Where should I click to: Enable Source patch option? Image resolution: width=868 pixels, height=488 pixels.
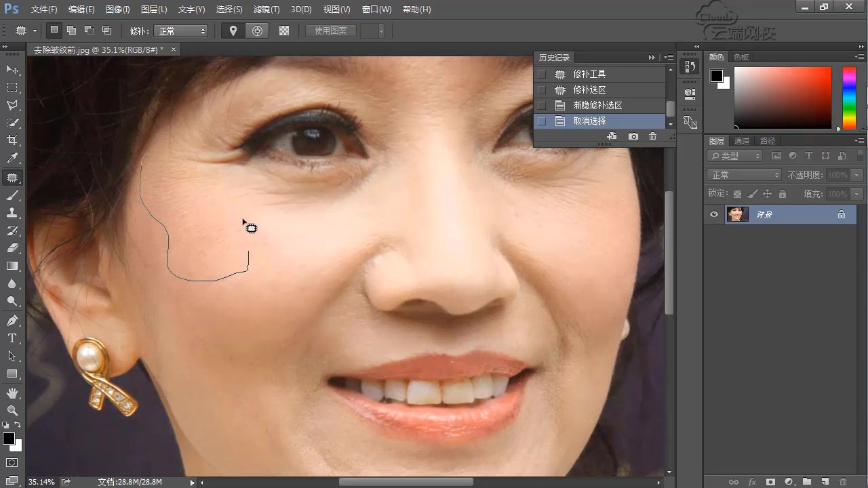(233, 30)
